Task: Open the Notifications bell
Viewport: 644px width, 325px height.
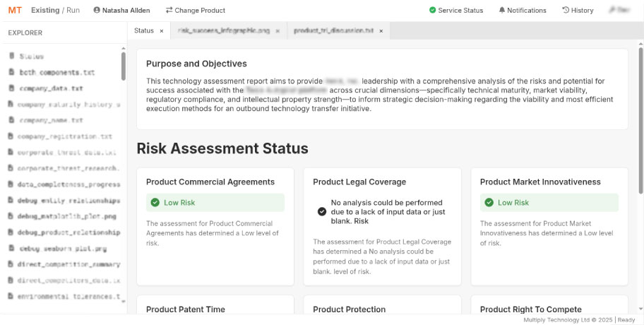Action: [502, 10]
